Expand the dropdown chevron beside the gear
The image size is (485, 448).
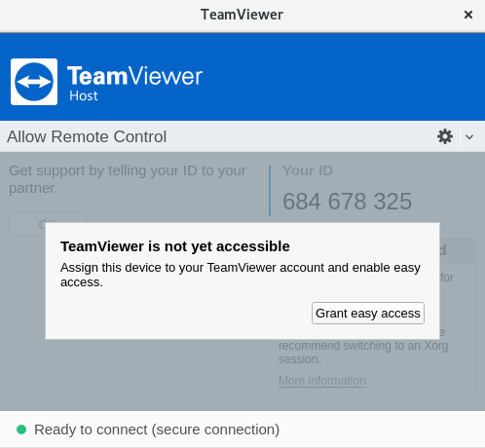tap(469, 137)
